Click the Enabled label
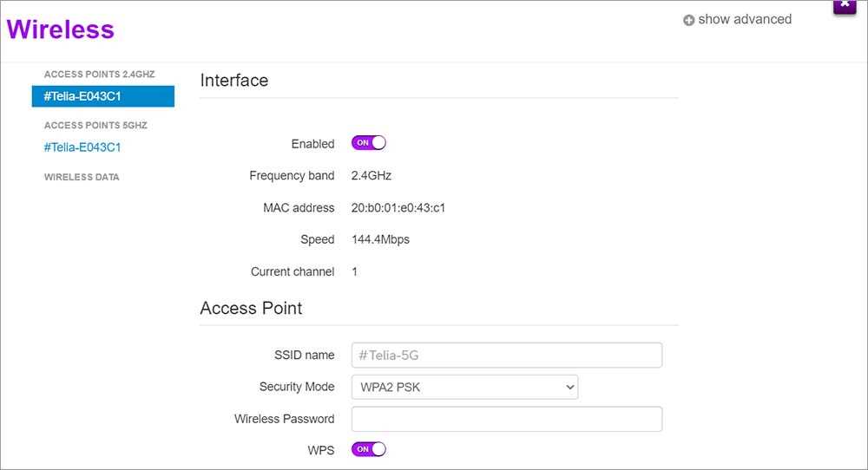868x470 pixels. click(312, 144)
